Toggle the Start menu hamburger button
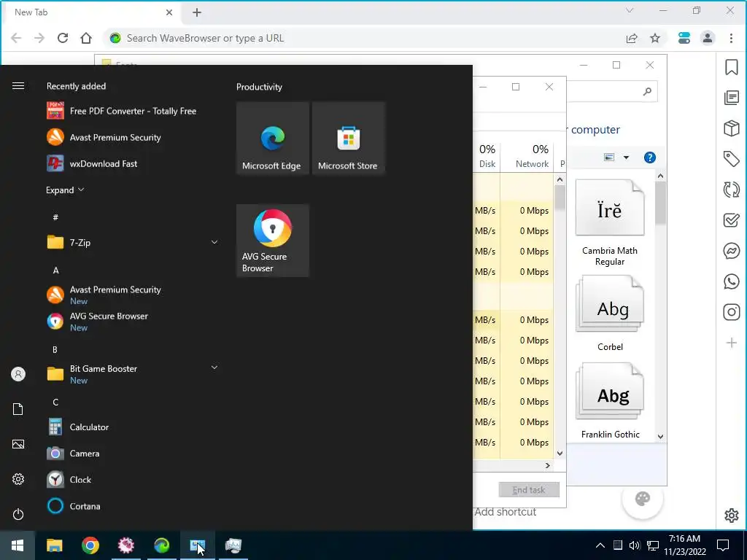This screenshot has width=747, height=560. tap(18, 86)
